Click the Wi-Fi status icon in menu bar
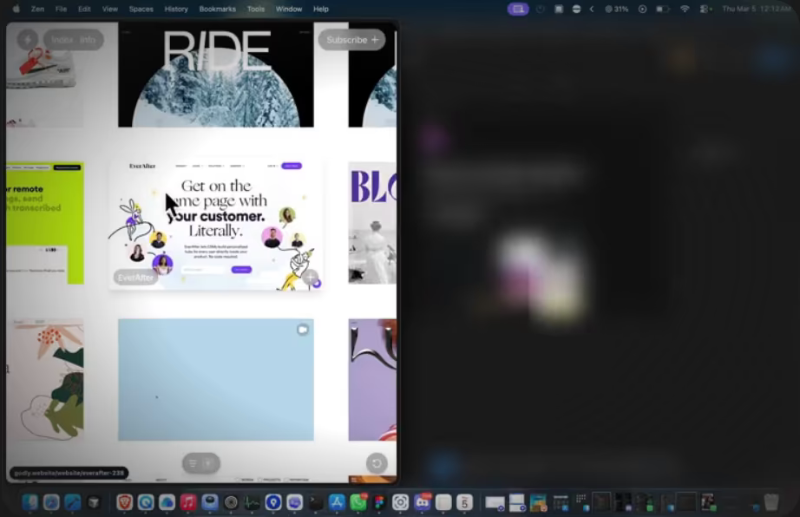This screenshot has width=800, height=517. 685,9
